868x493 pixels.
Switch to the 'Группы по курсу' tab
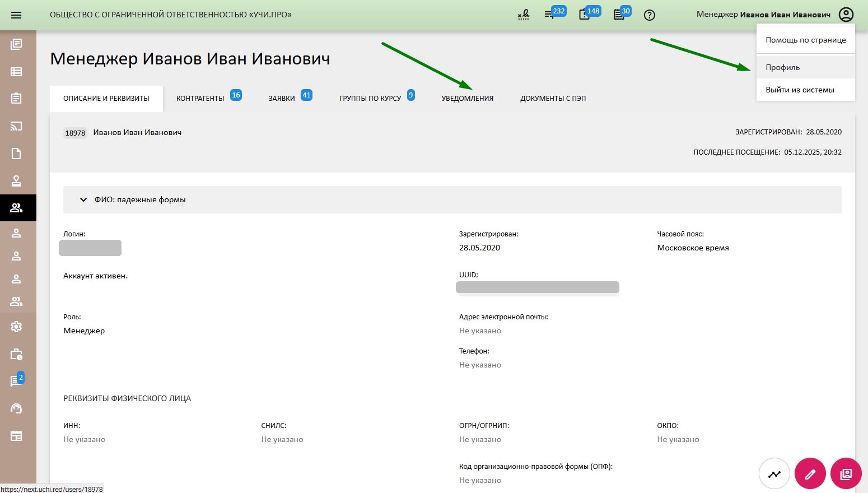(x=370, y=99)
